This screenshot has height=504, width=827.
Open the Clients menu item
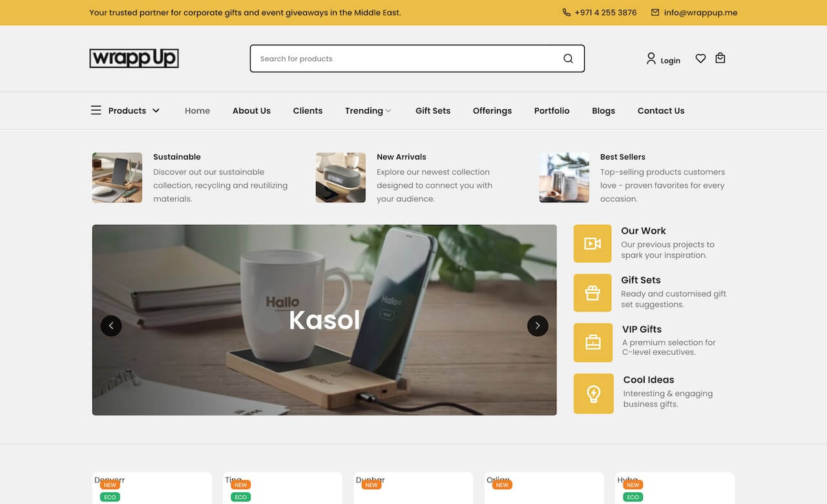(x=308, y=110)
